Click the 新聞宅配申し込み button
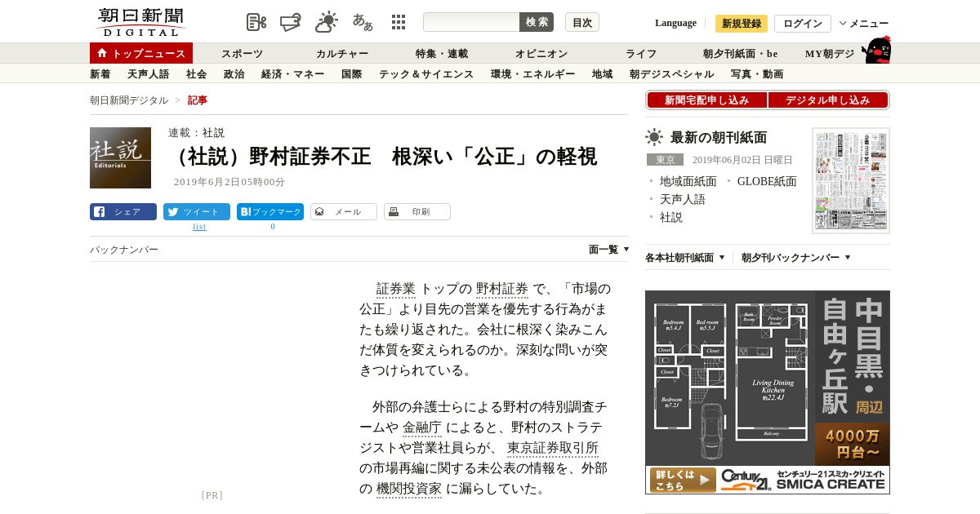980x514 pixels. (707, 100)
